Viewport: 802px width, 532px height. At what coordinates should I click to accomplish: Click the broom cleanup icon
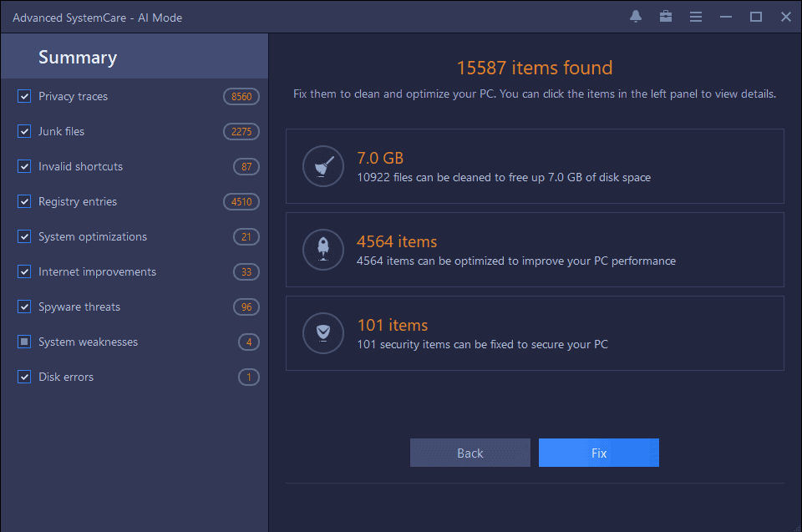point(322,166)
